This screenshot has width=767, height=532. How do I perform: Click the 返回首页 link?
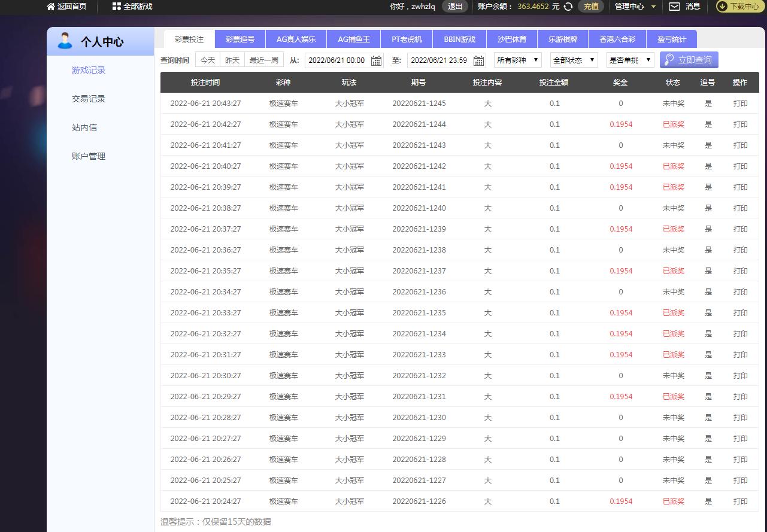72,7
